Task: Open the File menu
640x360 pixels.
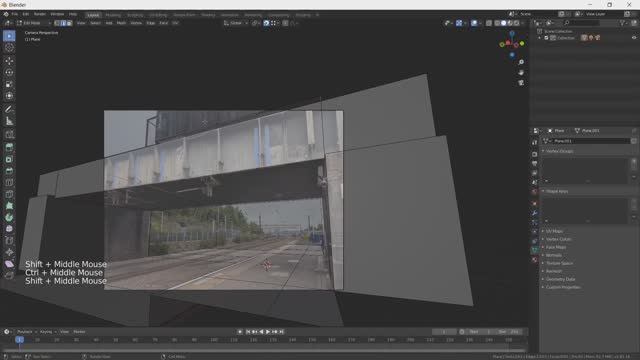Action: pos(14,14)
